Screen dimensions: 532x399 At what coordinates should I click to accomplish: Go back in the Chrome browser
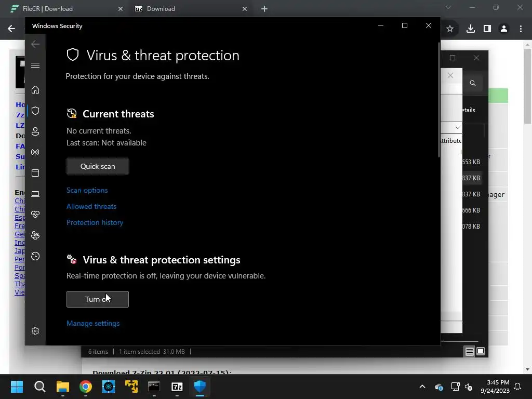(11, 29)
